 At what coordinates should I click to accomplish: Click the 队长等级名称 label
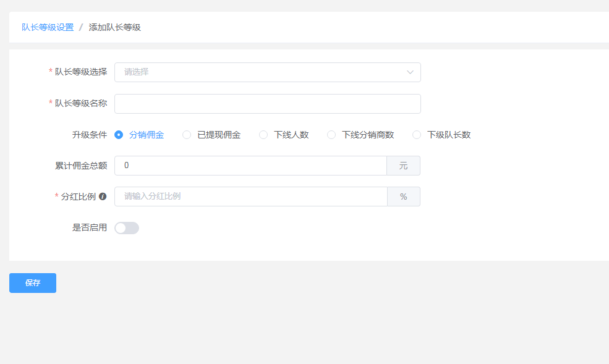(x=81, y=103)
